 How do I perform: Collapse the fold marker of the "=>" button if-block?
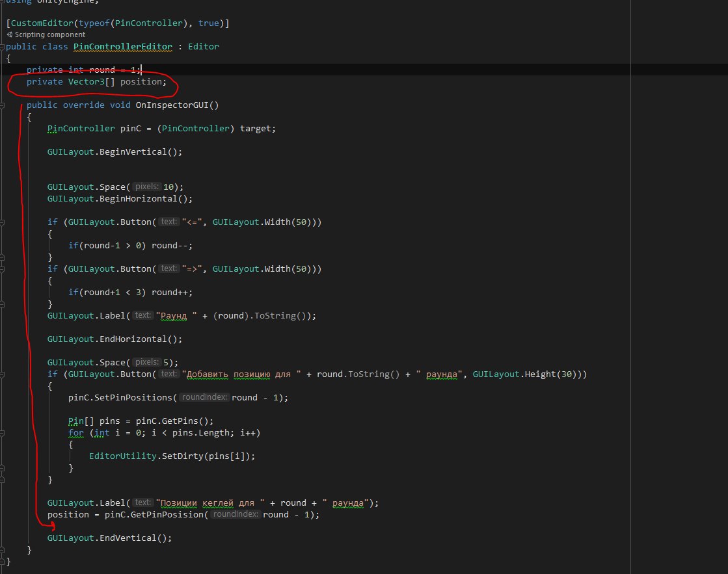pyautogui.click(x=3, y=269)
